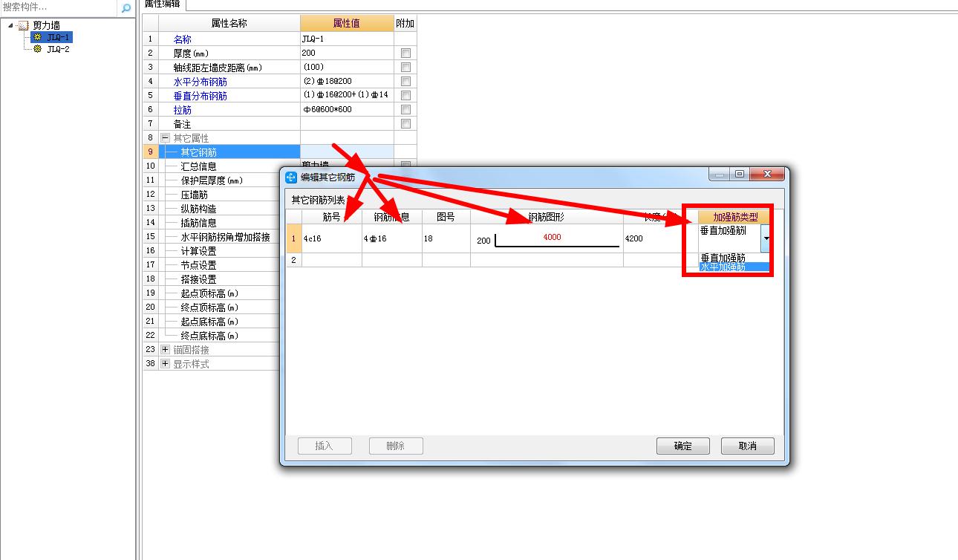Screen dimensions: 958x560
Task: Click the (2)Φ18@200 horizontal rebar value
Action: [x=347, y=81]
